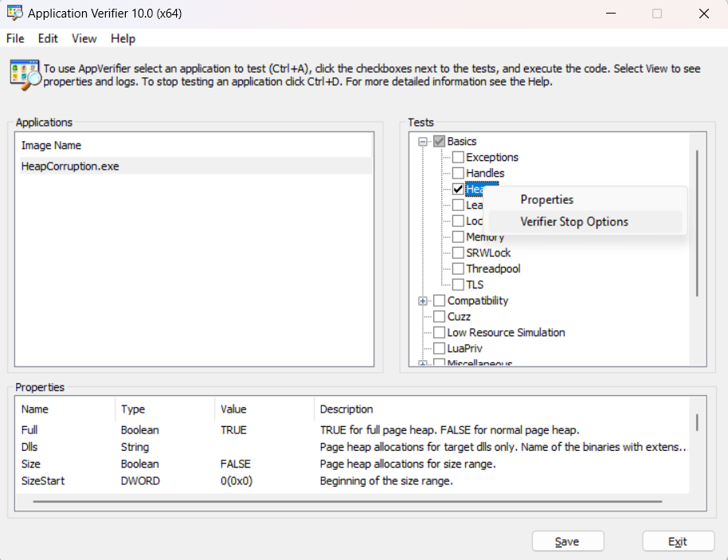The width and height of the screenshot is (728, 560).
Task: Enable the Leak test checkbox
Action: [x=458, y=205]
